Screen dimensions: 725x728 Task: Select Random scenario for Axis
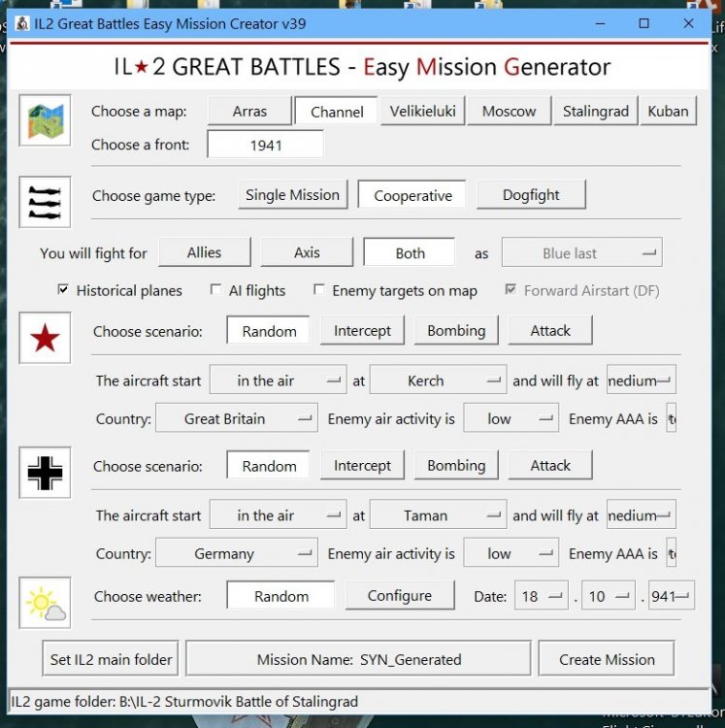(x=268, y=465)
